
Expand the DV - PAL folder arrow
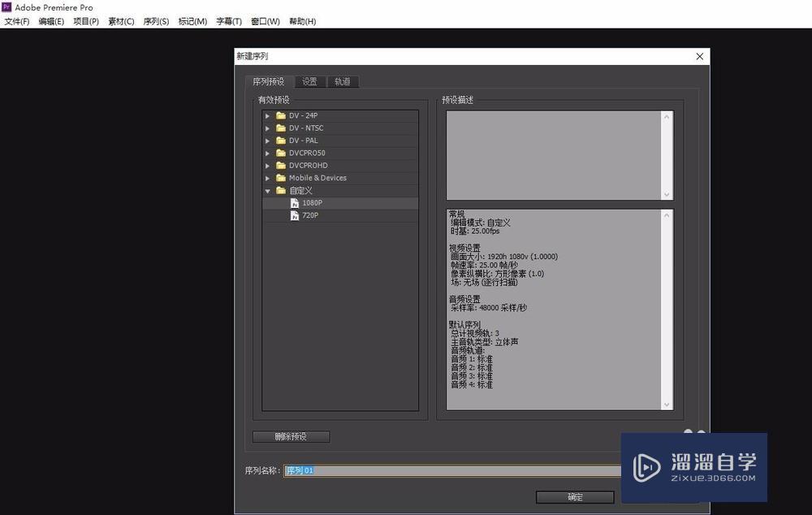pos(268,141)
